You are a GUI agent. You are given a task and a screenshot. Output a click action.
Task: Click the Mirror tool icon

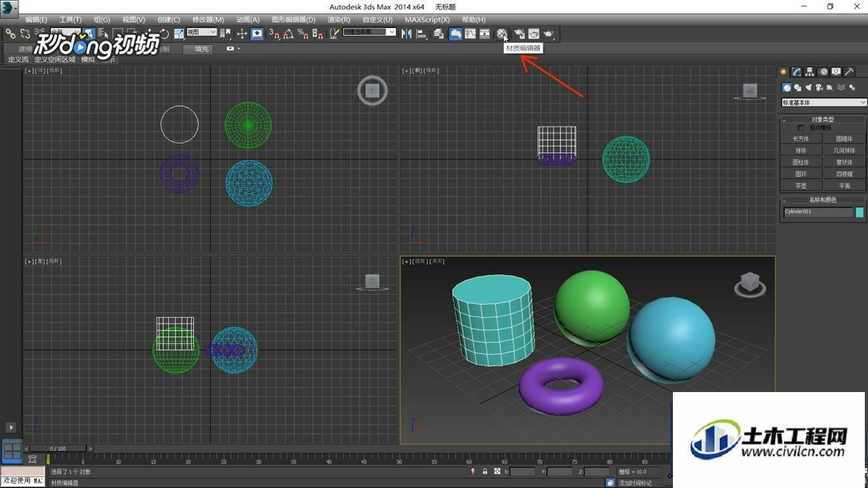pos(406,34)
